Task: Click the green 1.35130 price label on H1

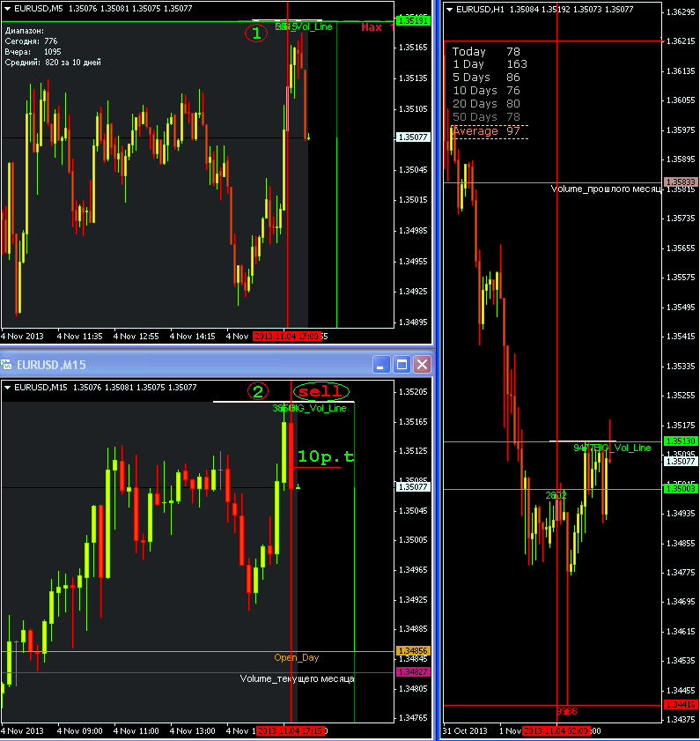Action: click(681, 441)
